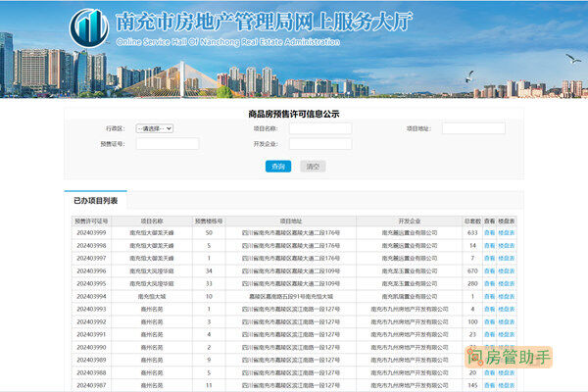Open 楼盘表 link for permit 202403998

507,245
